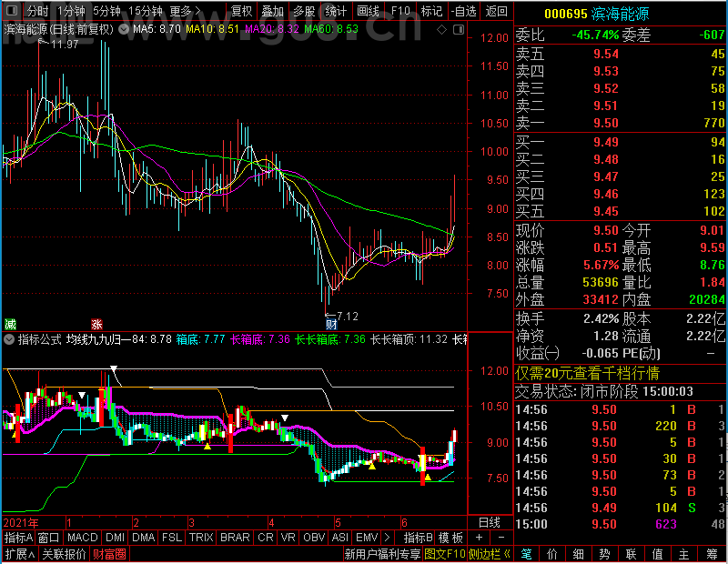
Task: Select the 细 detail tab
Action: (579, 554)
